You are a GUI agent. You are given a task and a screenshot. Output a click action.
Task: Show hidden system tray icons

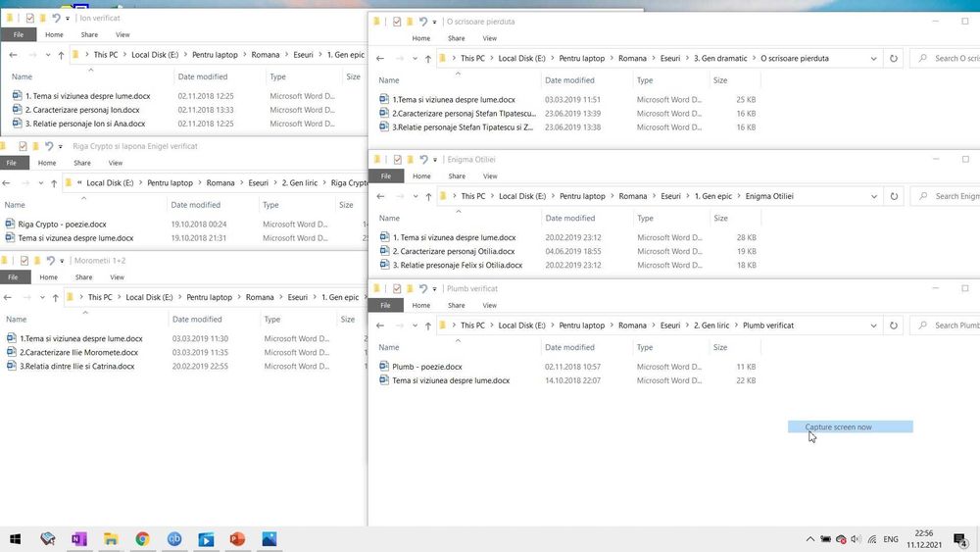coord(810,539)
